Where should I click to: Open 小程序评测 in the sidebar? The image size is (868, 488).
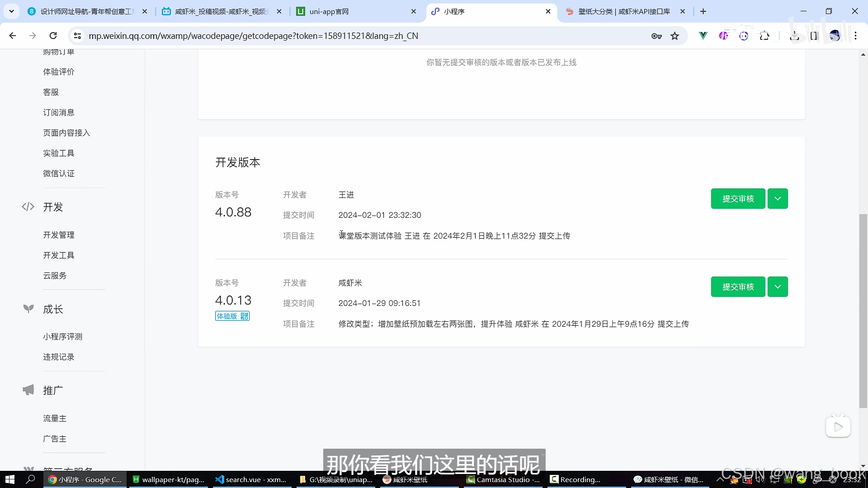point(63,337)
